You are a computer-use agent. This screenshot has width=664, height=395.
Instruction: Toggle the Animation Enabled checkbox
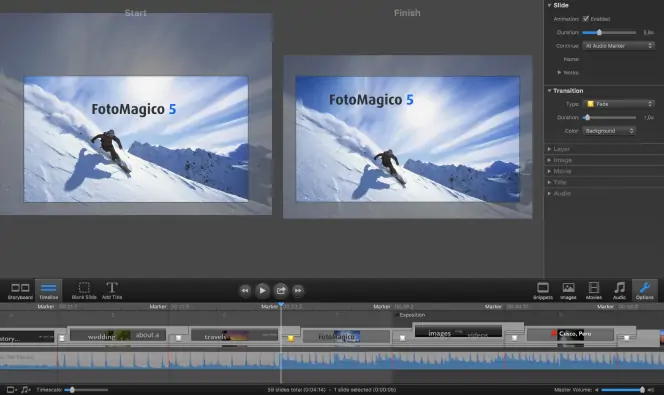[586, 19]
